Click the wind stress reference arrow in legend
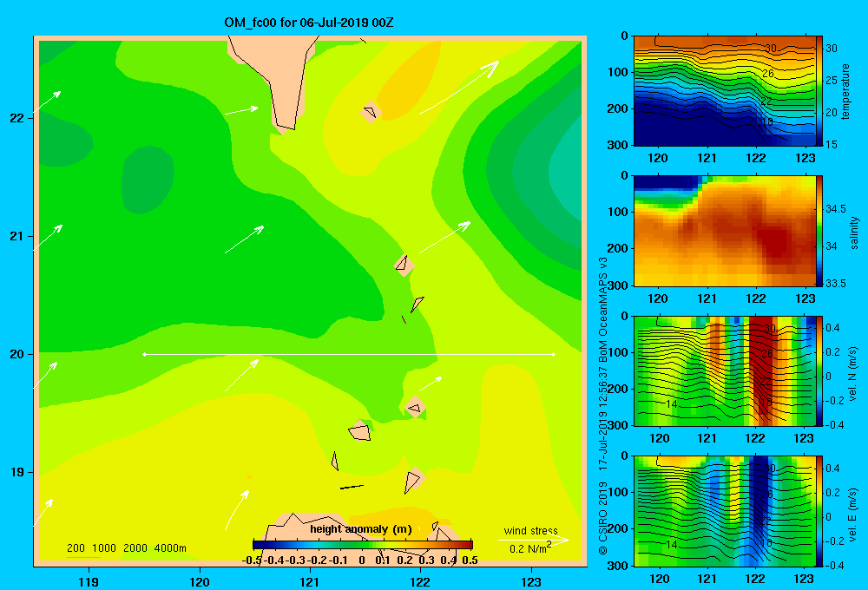868x590 pixels. (534, 540)
